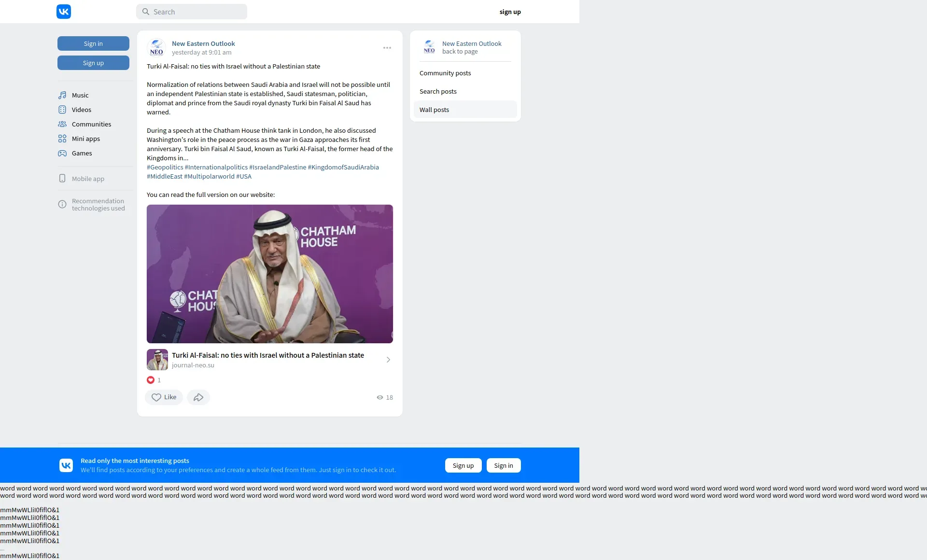
Task: Toggle Like on the post
Action: 164,397
